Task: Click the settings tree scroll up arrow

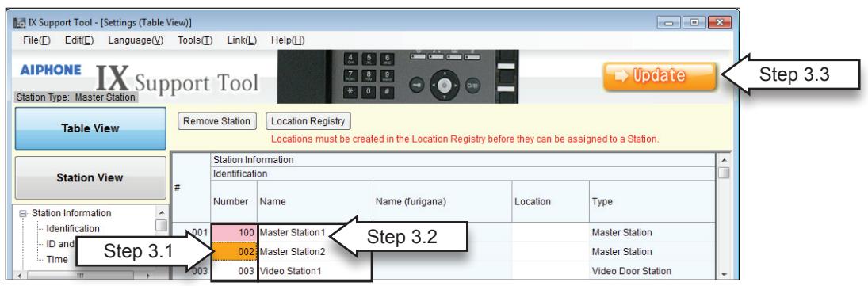Action: coord(161,212)
